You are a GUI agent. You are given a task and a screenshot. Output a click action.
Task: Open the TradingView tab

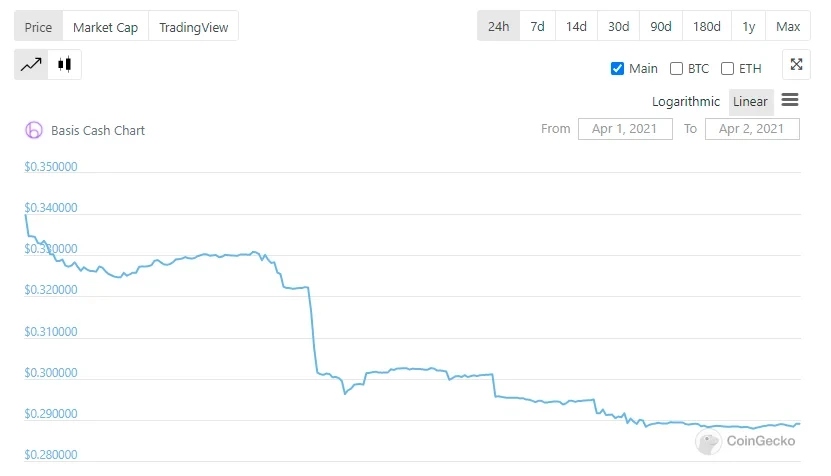coord(193,27)
